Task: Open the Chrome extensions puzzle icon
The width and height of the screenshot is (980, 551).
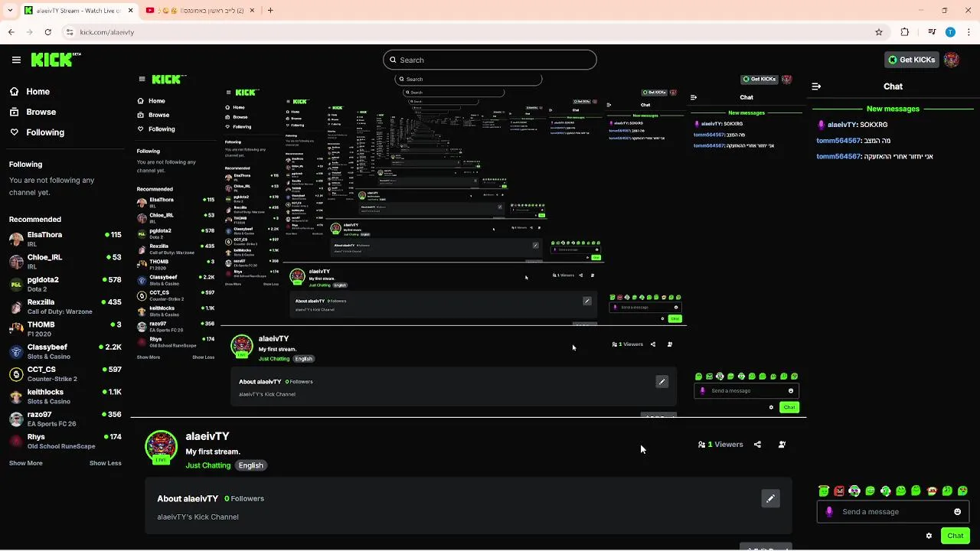Action: coord(905,32)
